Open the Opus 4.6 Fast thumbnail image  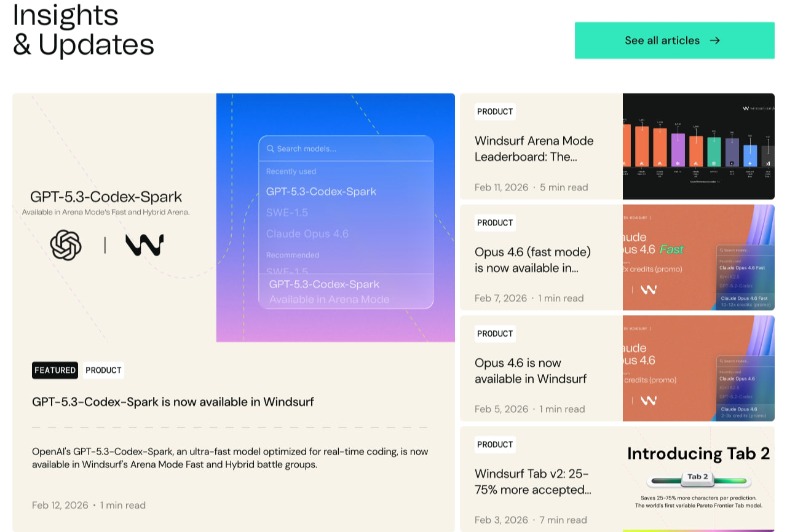(698, 257)
